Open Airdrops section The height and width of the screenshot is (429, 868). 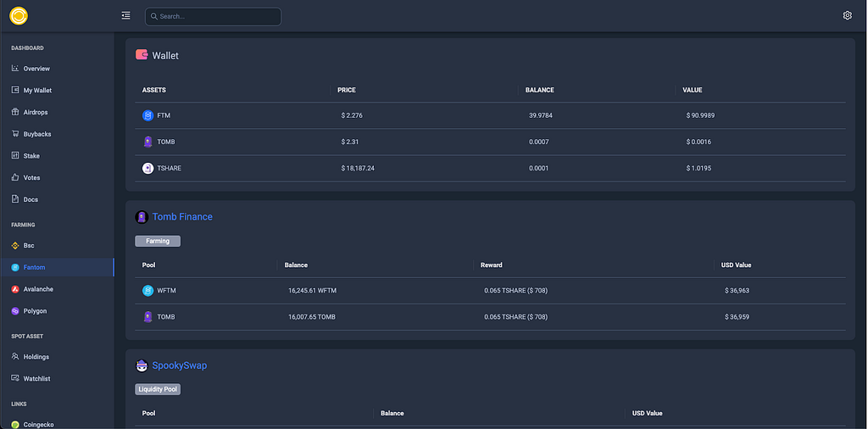36,113
